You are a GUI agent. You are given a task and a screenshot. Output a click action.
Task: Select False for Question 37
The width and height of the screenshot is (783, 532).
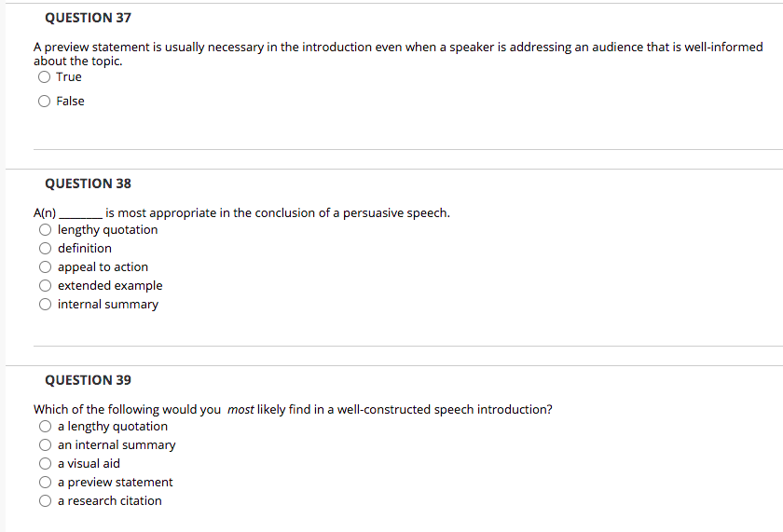[44, 102]
